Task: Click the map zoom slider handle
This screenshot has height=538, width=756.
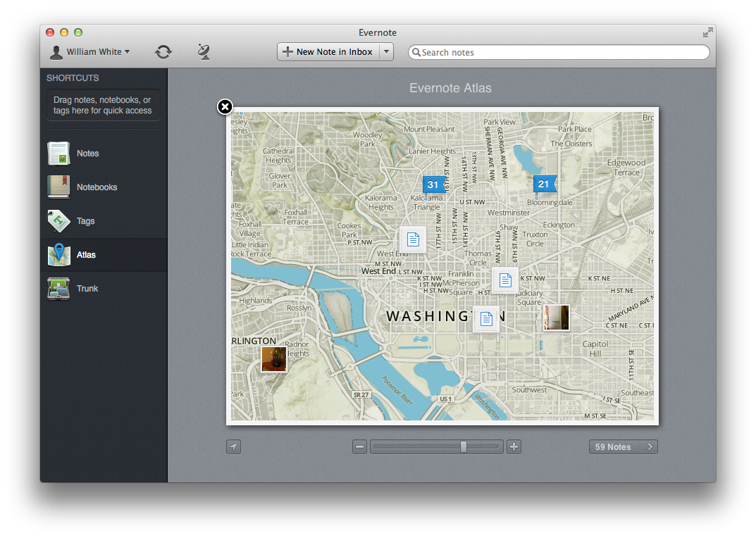Action: click(x=464, y=447)
